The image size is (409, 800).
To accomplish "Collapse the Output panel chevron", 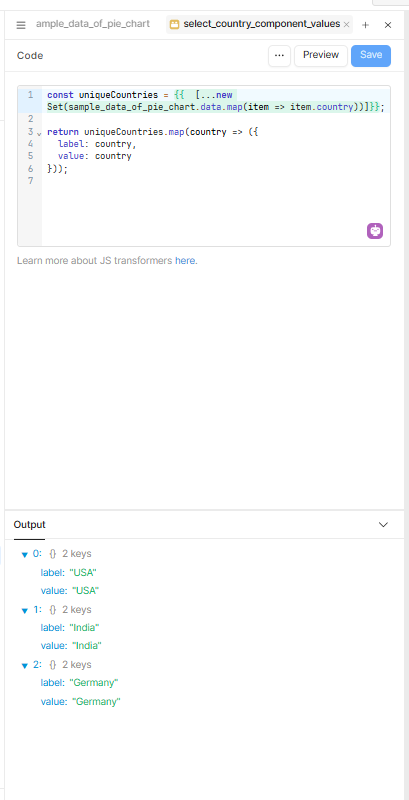I will tap(384, 524).
